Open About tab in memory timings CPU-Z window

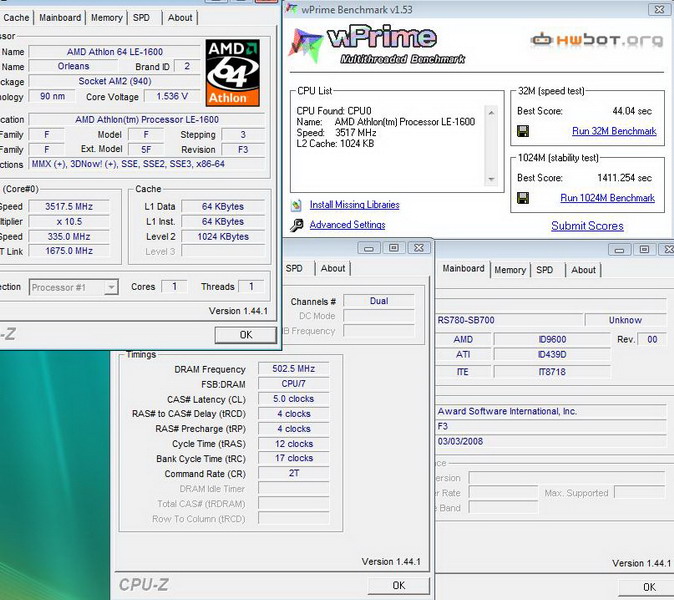(x=333, y=269)
